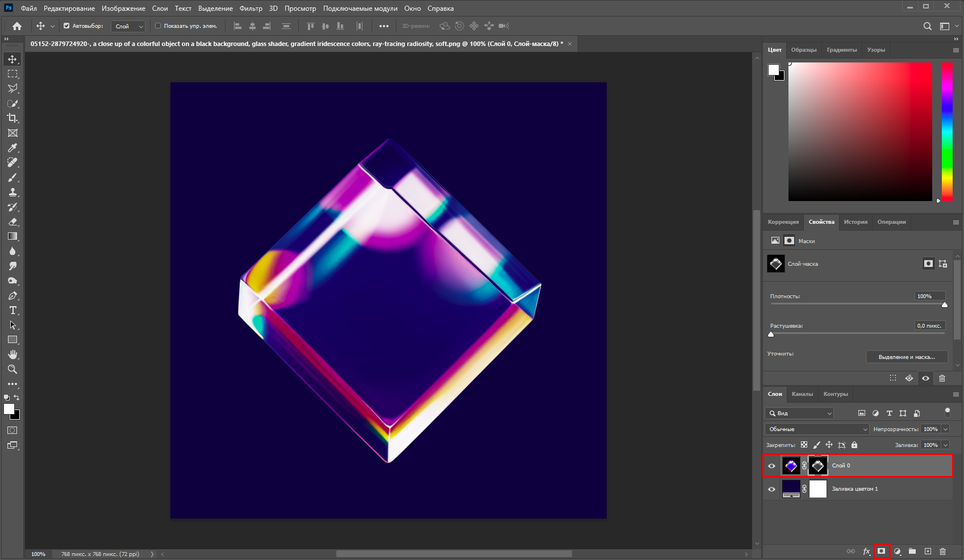Enable the Показать упр. элем. checkbox
This screenshot has height=560, width=964.
tap(157, 26)
